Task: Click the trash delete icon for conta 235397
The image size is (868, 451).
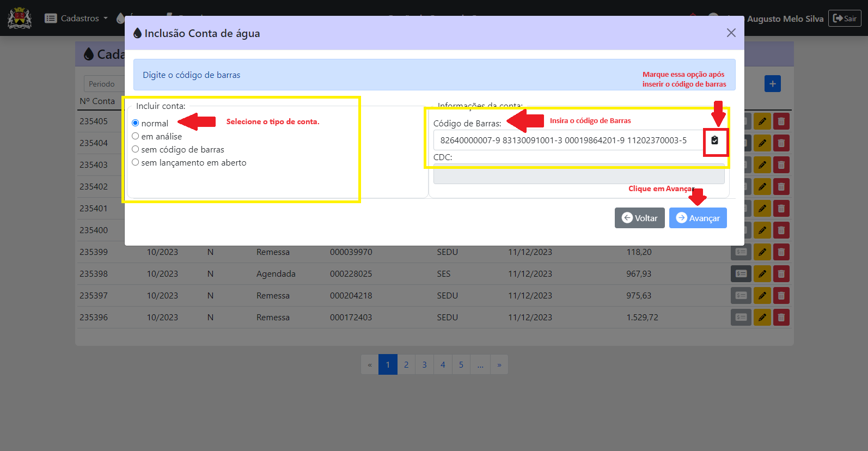Action: point(781,296)
